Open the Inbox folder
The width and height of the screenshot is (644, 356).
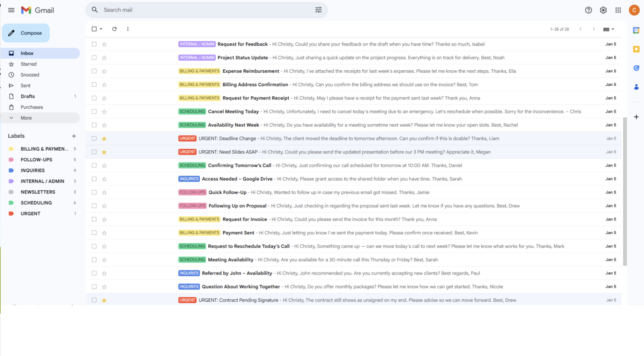point(27,53)
